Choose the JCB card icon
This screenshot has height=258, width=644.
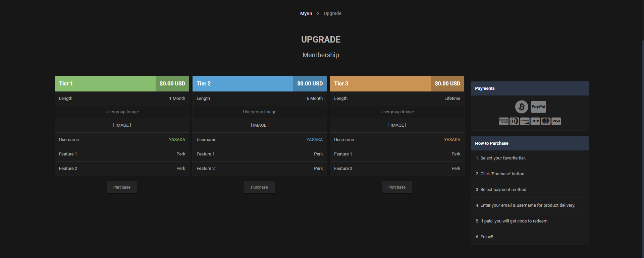tap(535, 121)
